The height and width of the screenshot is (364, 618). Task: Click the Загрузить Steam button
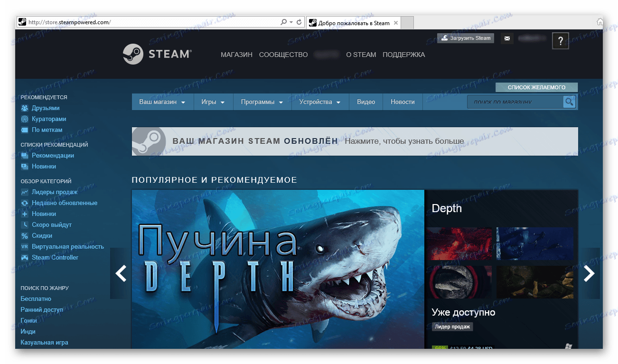pos(466,38)
